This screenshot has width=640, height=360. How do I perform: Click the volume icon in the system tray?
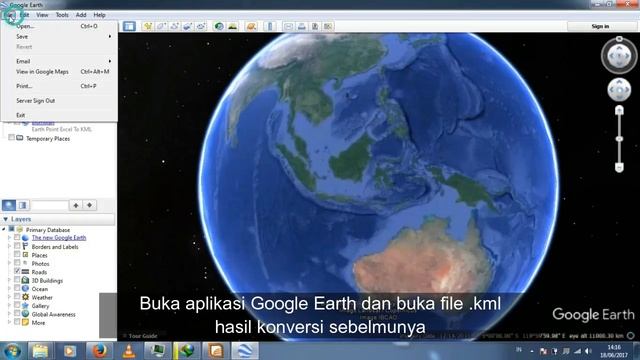click(x=588, y=351)
